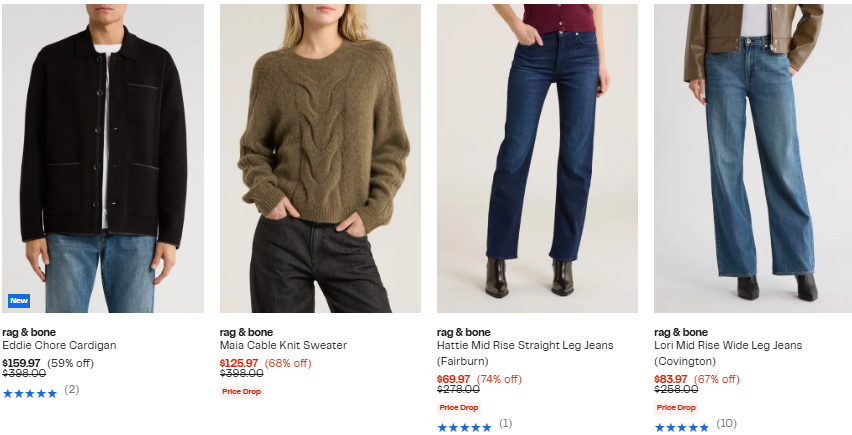This screenshot has width=852, height=435.
Task: Click rag & bone brand above Eddie Cardigan
Action: click(29, 332)
